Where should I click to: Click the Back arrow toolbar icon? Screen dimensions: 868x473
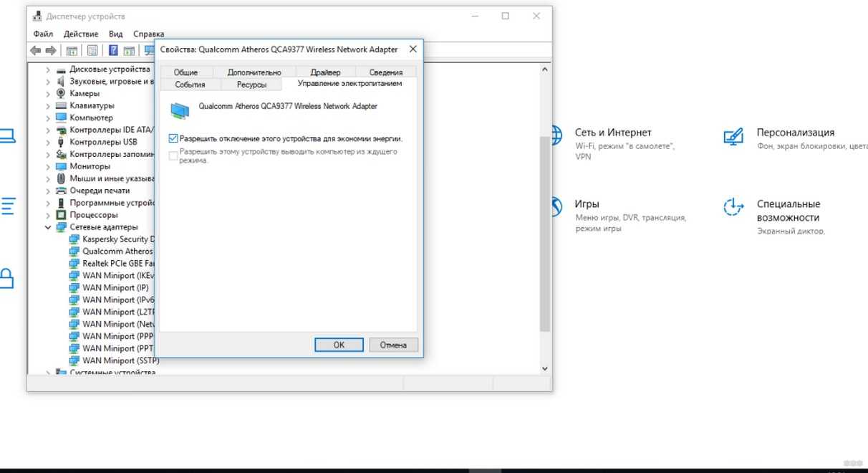pyautogui.click(x=35, y=50)
